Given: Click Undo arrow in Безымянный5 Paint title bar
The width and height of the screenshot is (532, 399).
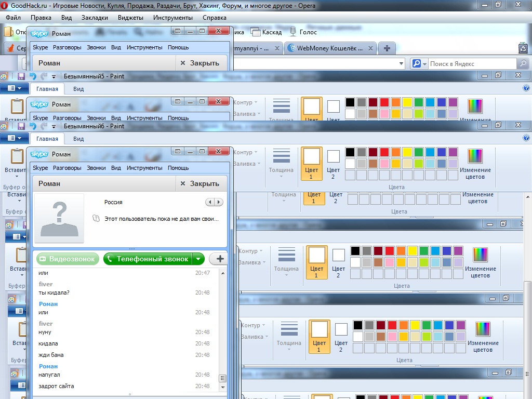Looking at the screenshot, I should pos(33,76).
